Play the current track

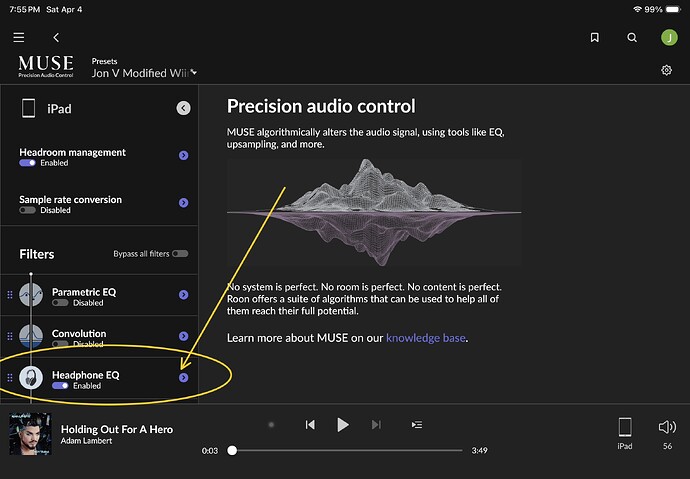342,424
